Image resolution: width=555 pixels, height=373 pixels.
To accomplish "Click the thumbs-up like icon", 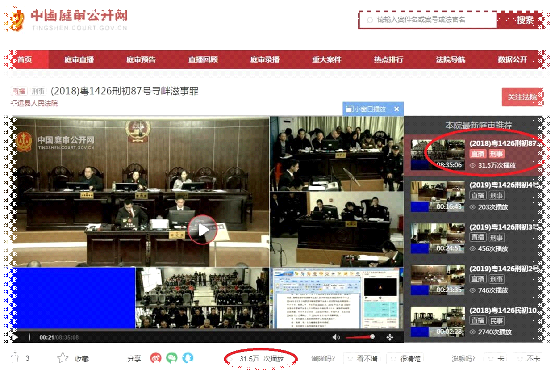I will tap(15, 358).
